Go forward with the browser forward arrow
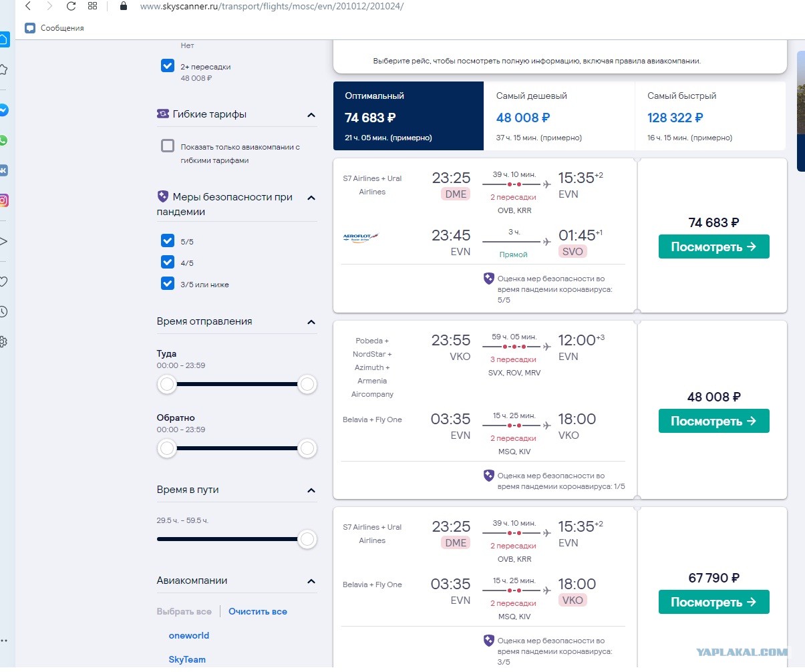Image resolution: width=805 pixels, height=672 pixels. (49, 6)
